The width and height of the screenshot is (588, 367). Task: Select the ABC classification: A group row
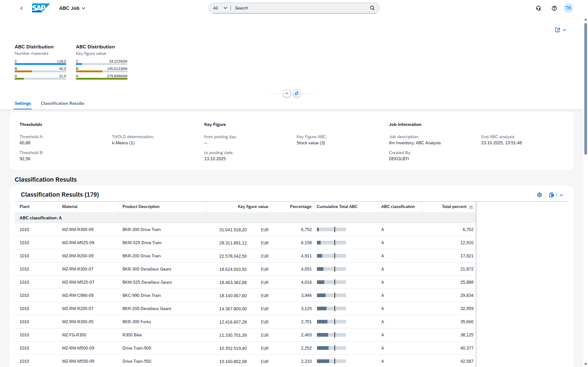[245, 218]
